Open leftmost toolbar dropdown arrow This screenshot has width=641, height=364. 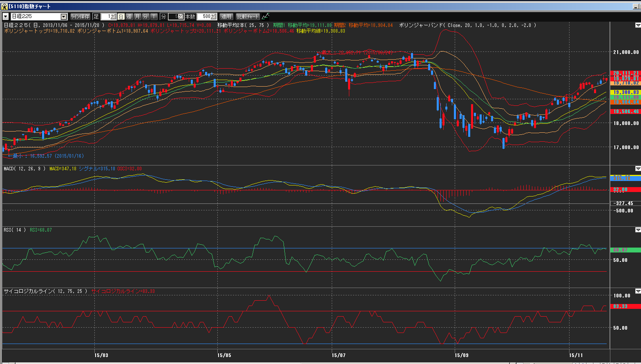[x=6, y=16]
